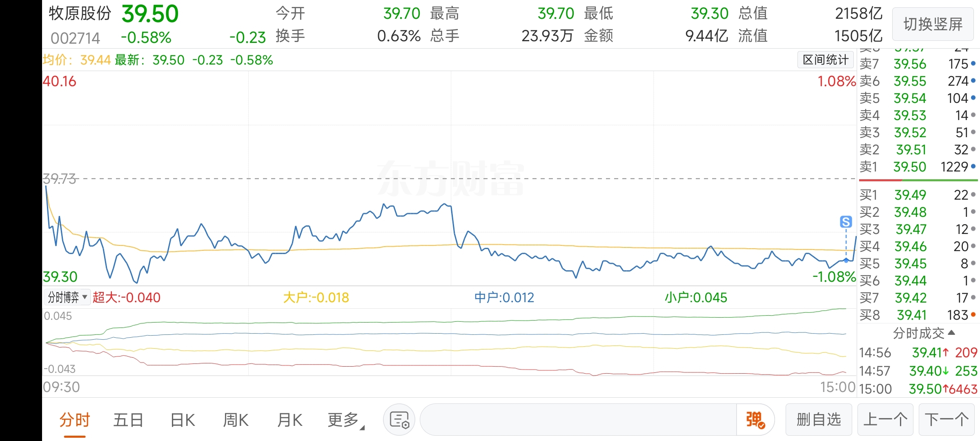The image size is (980, 441).
Task: Click the gray dot beside 买1 22
Action: [x=973, y=195]
